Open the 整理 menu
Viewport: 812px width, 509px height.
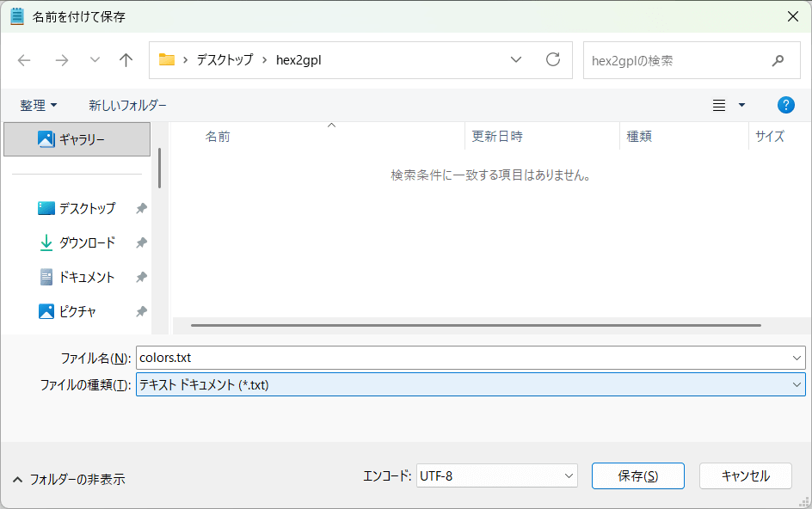pyautogui.click(x=39, y=105)
